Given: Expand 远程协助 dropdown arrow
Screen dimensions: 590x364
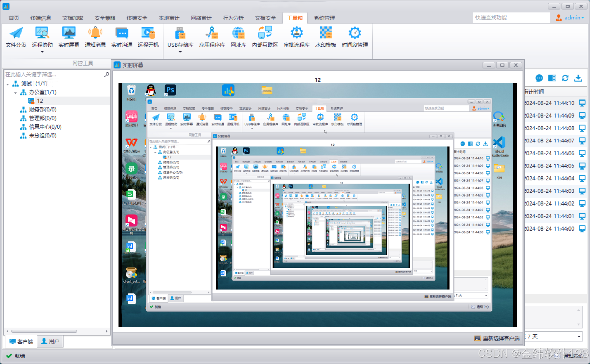Looking at the screenshot, I should (x=42, y=52).
